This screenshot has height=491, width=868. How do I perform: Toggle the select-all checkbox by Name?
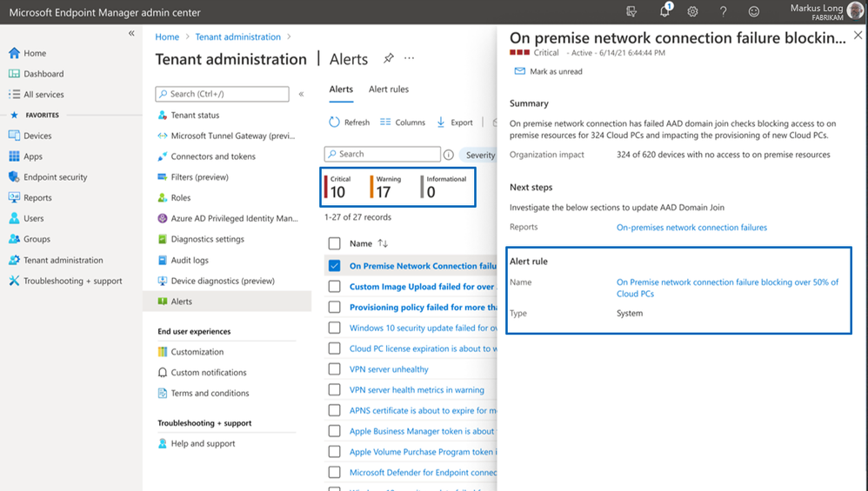point(334,243)
